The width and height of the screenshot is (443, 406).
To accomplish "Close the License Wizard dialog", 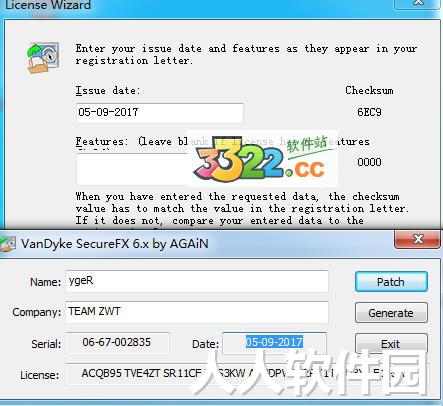I will (418, 3).
